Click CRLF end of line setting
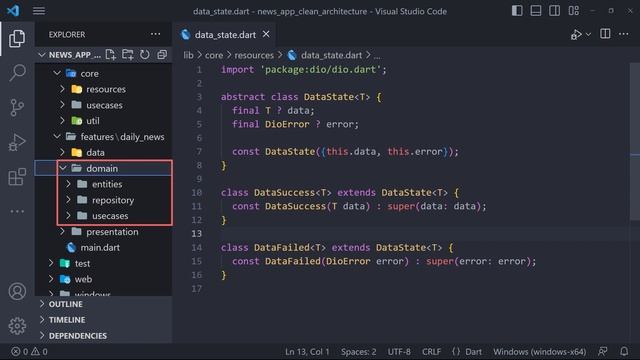Viewport: 640px width, 360px height. pos(431,351)
